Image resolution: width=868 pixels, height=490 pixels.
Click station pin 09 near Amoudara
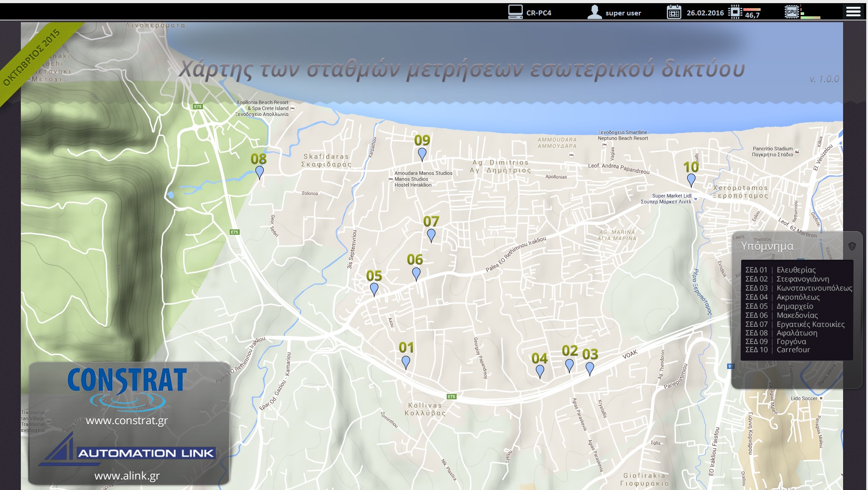[x=422, y=154]
